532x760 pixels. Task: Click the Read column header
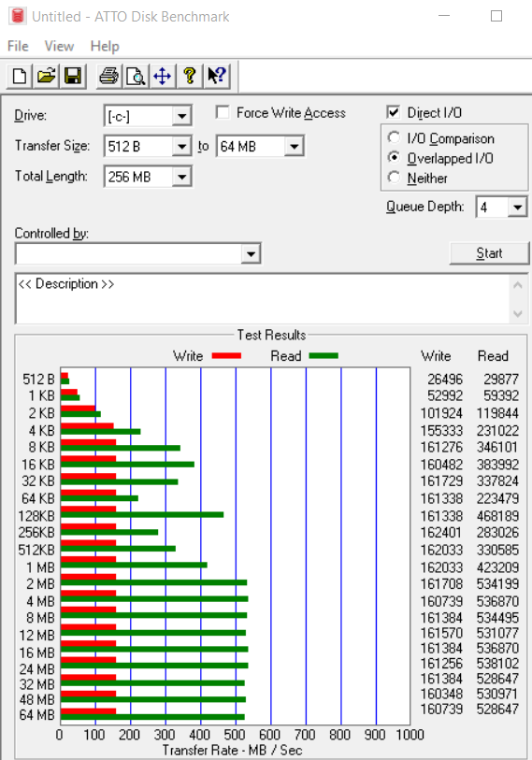coord(494,356)
